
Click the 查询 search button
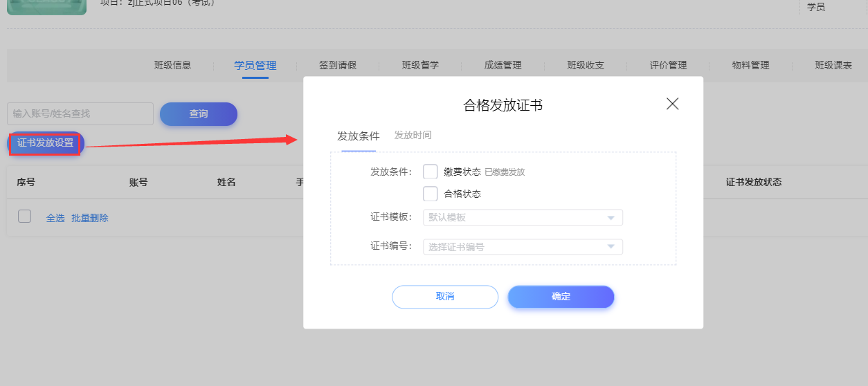(199, 114)
